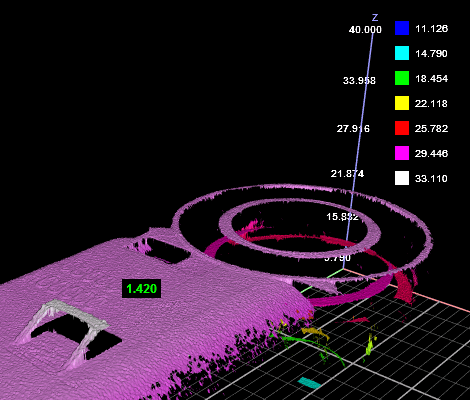This screenshot has height=400, width=470.
Task: Click the yellow 22.118 legend swatch
Action: 402,103
